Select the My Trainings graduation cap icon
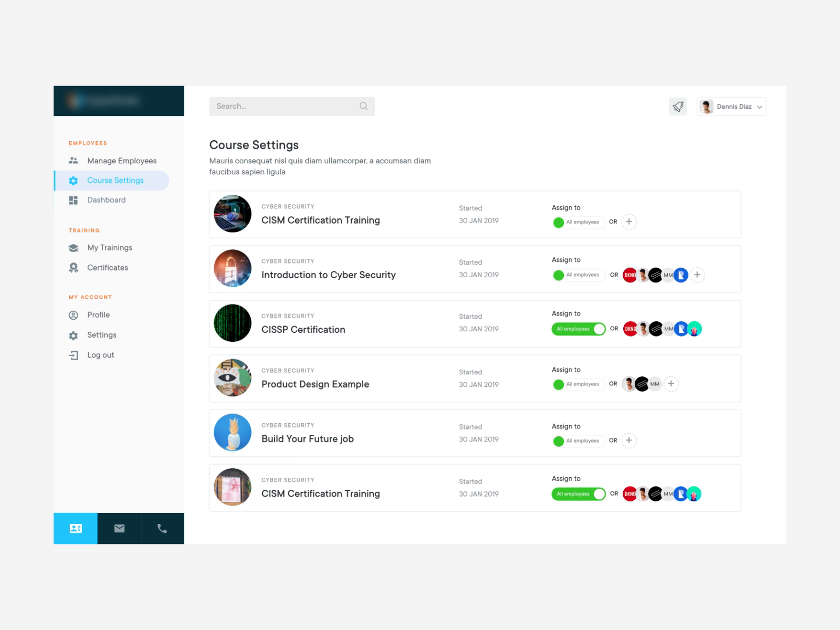Viewport: 840px width, 630px height. (x=74, y=247)
